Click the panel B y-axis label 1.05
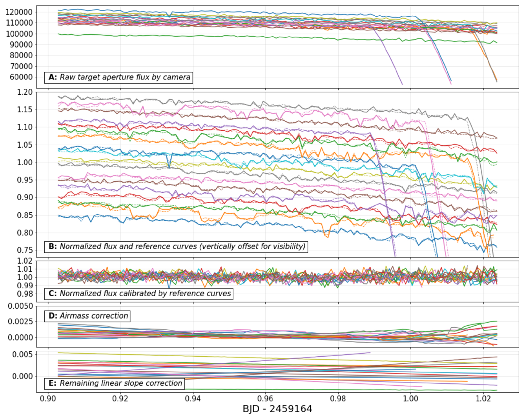 click(25, 145)
